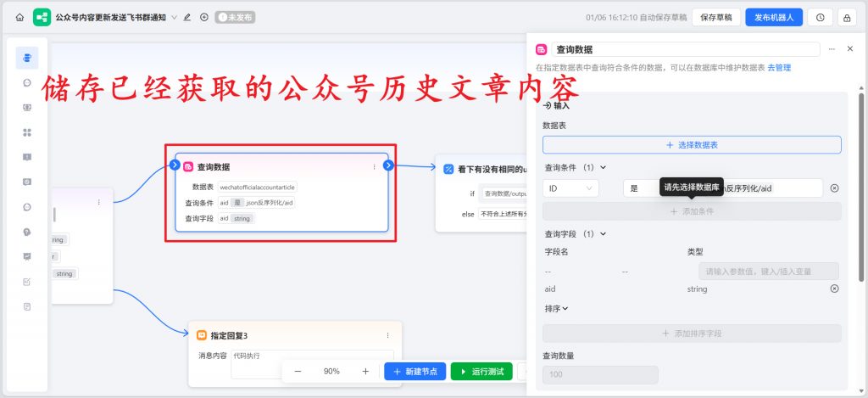Open the 是 operator dropdown

click(643, 188)
